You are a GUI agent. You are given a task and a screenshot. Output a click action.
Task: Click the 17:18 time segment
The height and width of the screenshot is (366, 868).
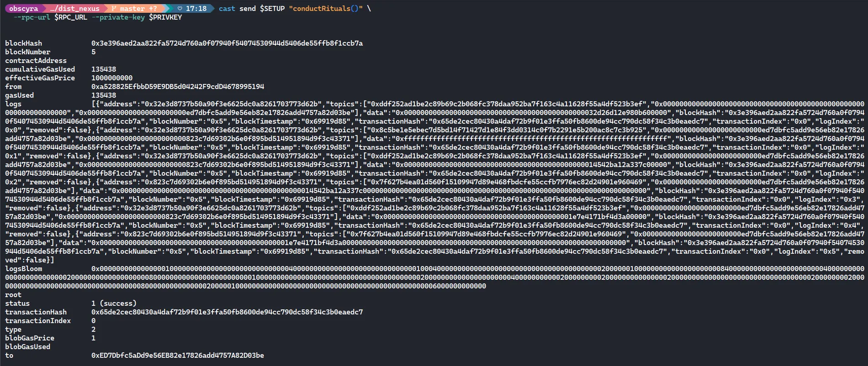tap(196, 9)
